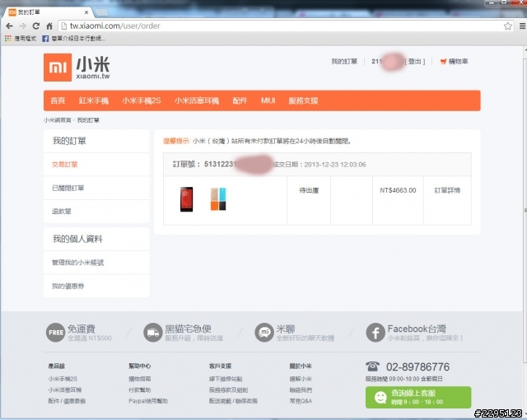
Task: Click the 待出庫 order status
Action: pyautogui.click(x=309, y=190)
